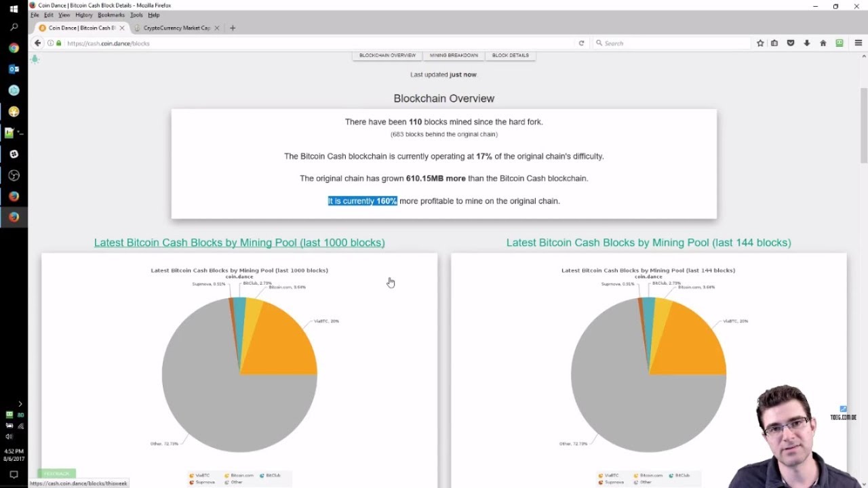Toggle Other legend in left chart
This screenshot has width=868, height=488.
pyautogui.click(x=233, y=482)
